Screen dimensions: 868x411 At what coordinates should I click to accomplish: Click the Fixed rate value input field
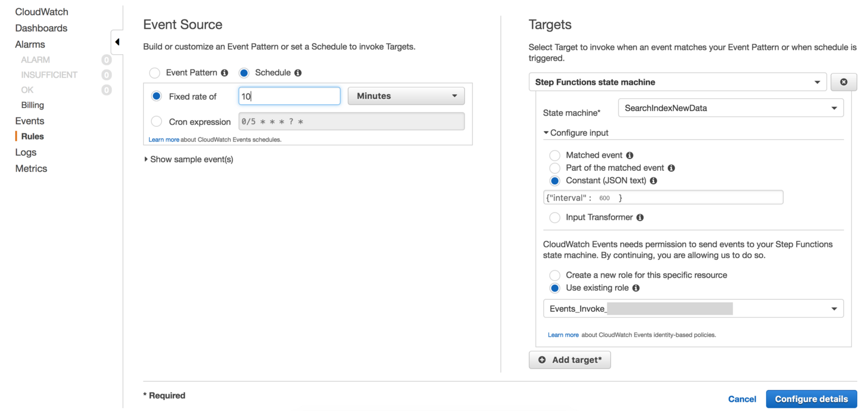pos(289,96)
